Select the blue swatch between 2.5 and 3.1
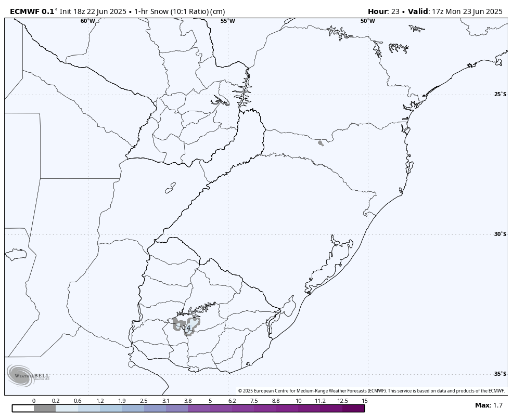The width and height of the screenshot is (512, 420). click(x=155, y=408)
